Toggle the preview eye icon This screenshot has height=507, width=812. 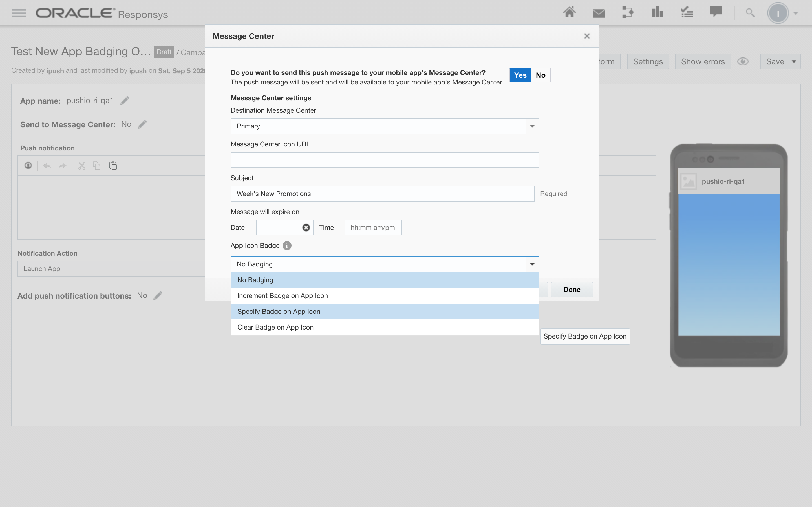coord(743,61)
